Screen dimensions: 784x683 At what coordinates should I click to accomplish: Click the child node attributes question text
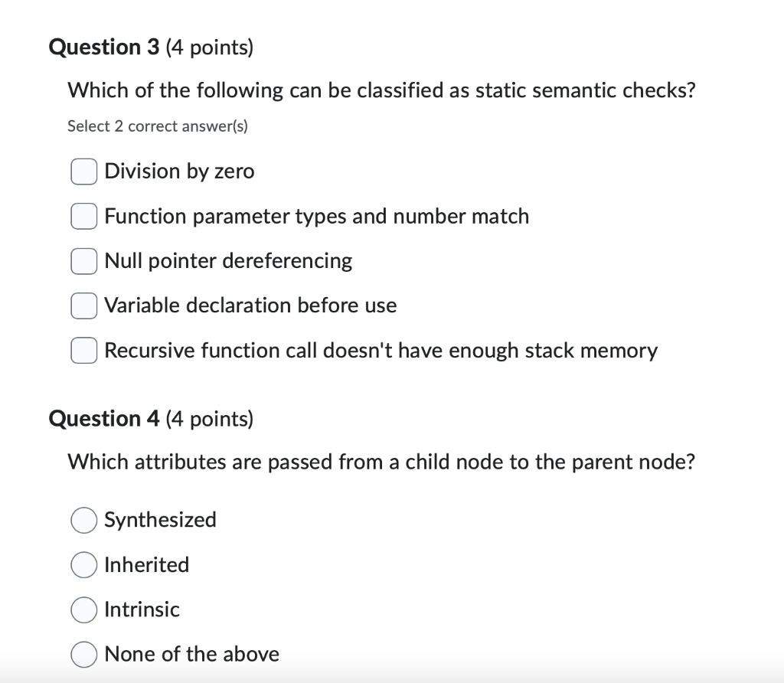coord(381,462)
